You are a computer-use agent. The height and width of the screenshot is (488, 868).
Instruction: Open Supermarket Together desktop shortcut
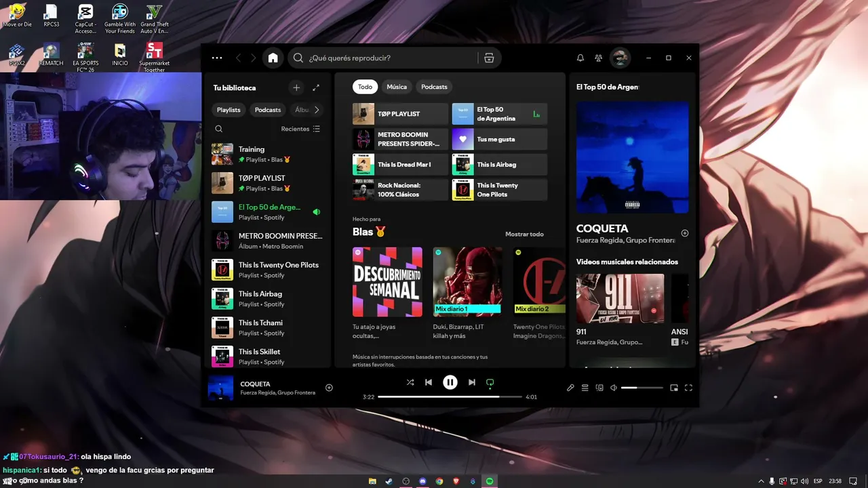click(154, 58)
